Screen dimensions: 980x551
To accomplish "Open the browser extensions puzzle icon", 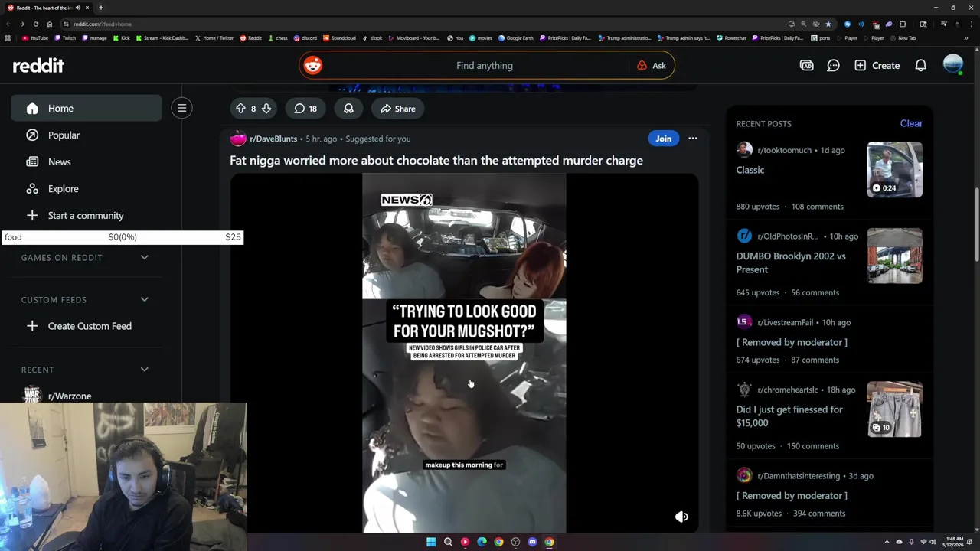I will click(903, 24).
